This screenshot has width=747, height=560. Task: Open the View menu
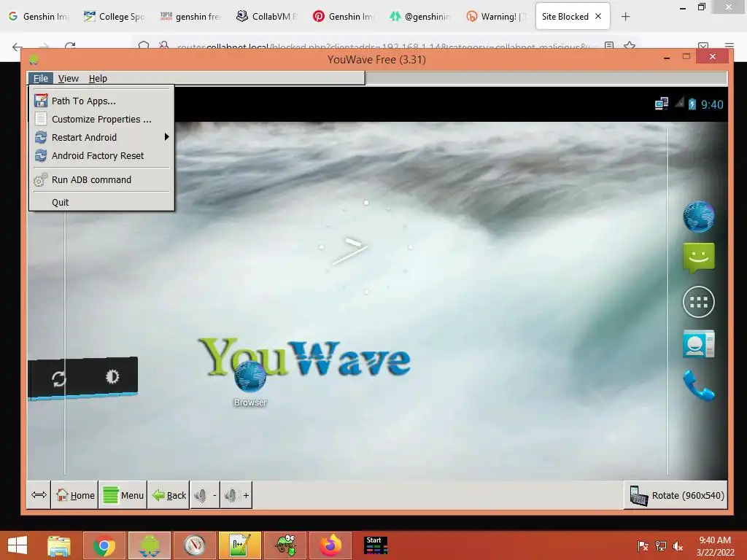[x=68, y=78]
